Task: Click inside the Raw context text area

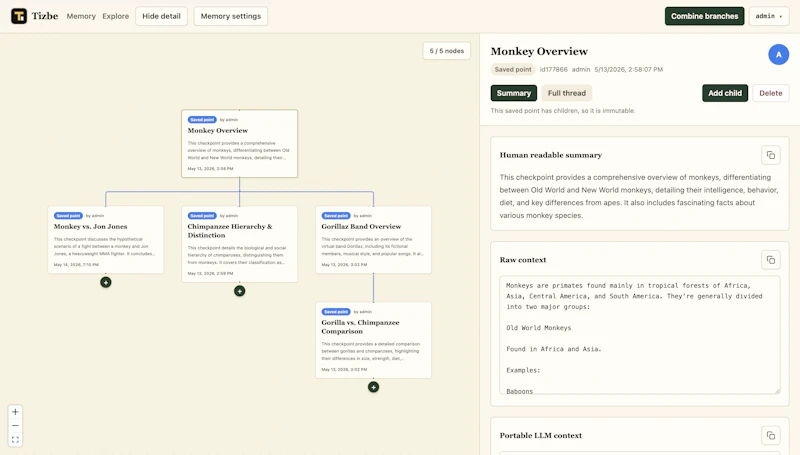Action: pyautogui.click(x=640, y=335)
